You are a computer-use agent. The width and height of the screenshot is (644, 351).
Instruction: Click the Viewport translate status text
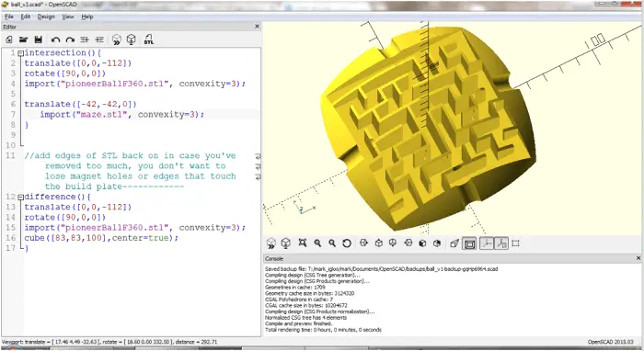[x=109, y=342]
